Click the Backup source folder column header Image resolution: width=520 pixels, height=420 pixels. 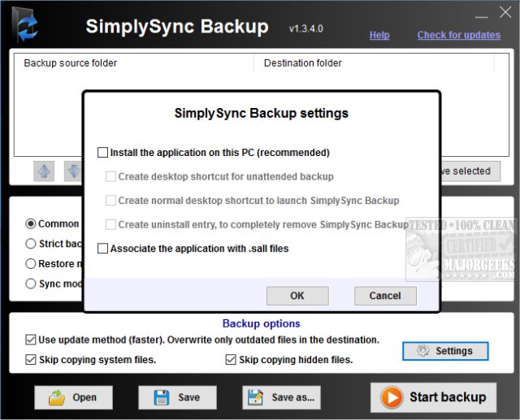(x=134, y=63)
